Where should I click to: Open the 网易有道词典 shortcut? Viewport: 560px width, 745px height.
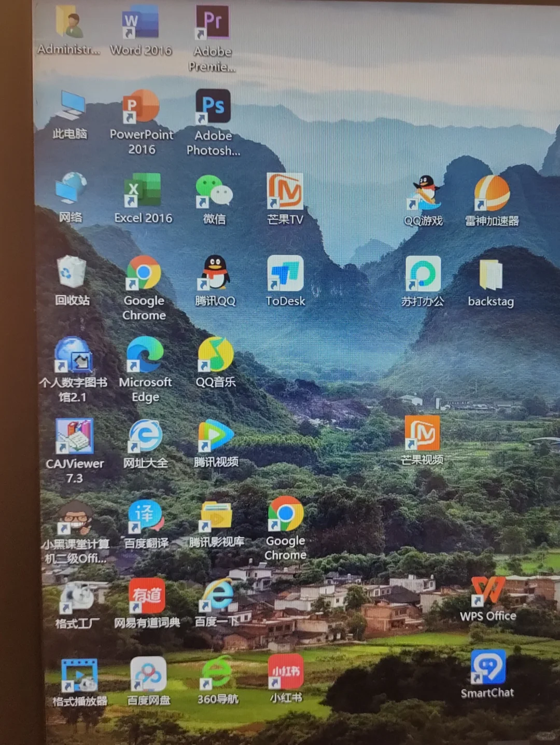pos(147,596)
